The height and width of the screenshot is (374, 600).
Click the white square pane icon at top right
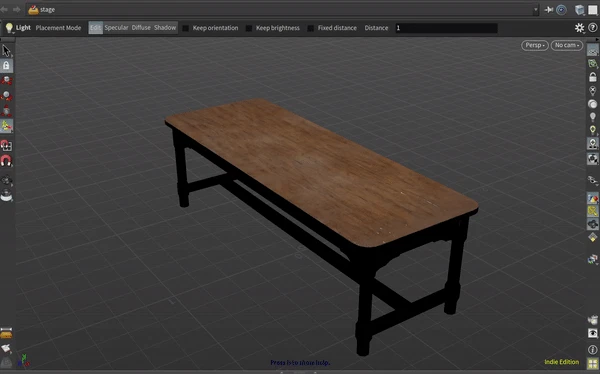pos(593,10)
